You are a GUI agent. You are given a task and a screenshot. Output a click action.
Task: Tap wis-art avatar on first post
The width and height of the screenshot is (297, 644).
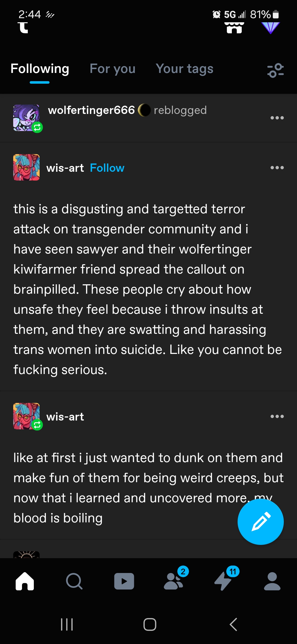[x=26, y=167]
